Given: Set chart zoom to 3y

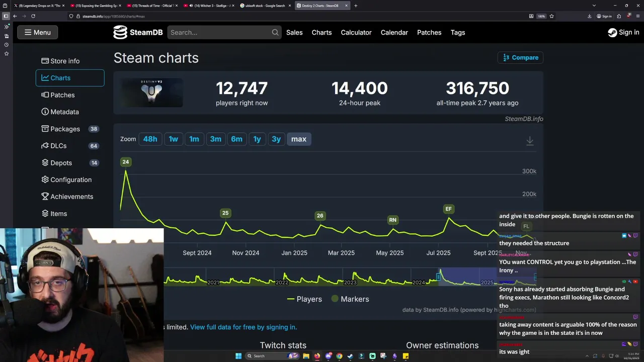Looking at the screenshot, I should [x=276, y=139].
